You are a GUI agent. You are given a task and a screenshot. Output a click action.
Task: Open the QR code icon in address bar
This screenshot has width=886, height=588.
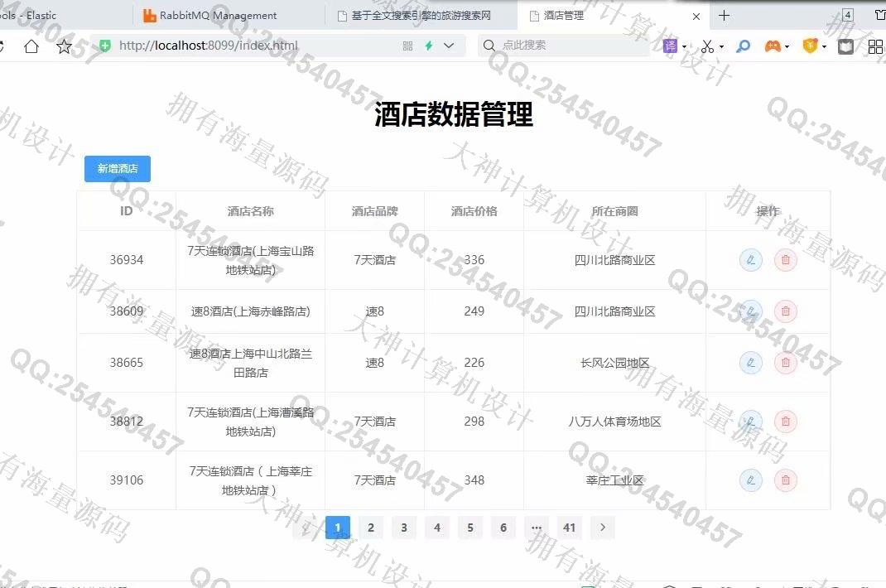(x=407, y=46)
